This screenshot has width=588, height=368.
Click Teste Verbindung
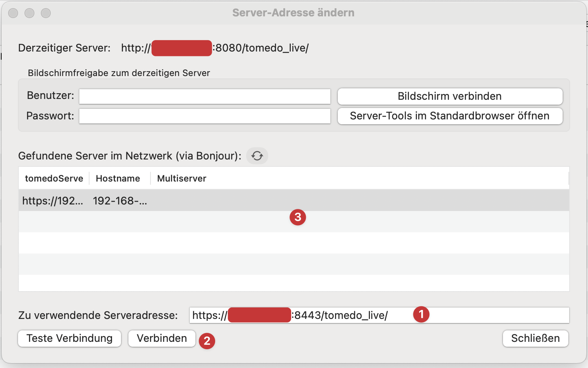[70, 339]
